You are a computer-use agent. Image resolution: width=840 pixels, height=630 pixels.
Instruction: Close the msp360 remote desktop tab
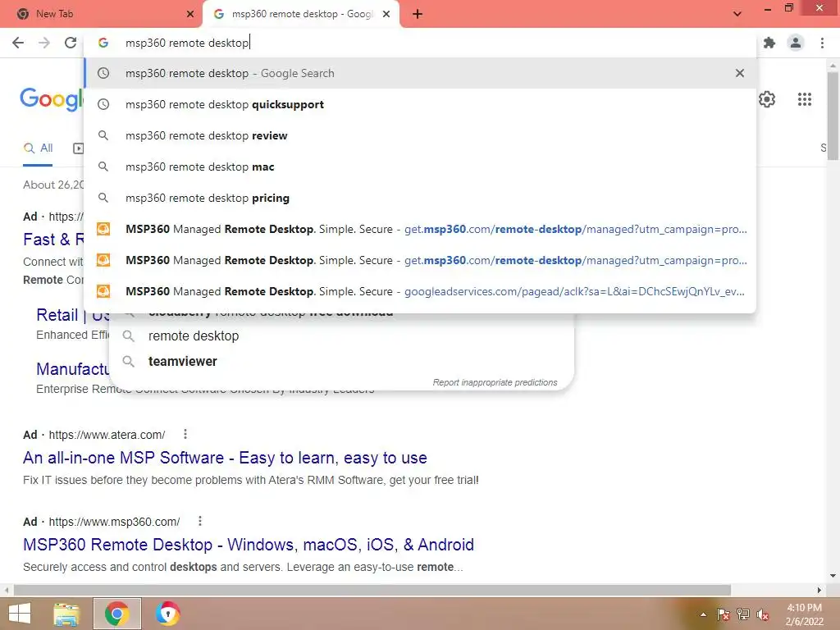[386, 14]
